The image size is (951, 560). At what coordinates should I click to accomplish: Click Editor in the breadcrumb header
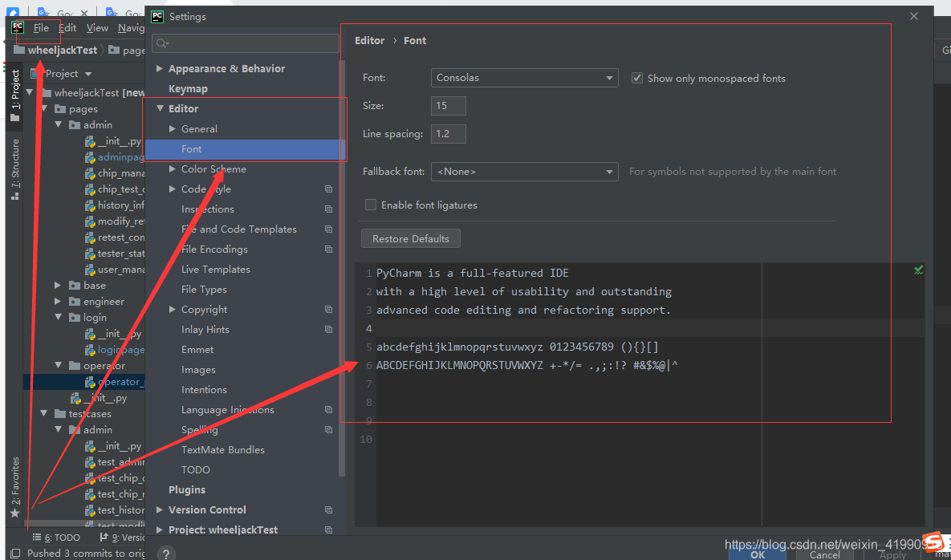coord(369,41)
